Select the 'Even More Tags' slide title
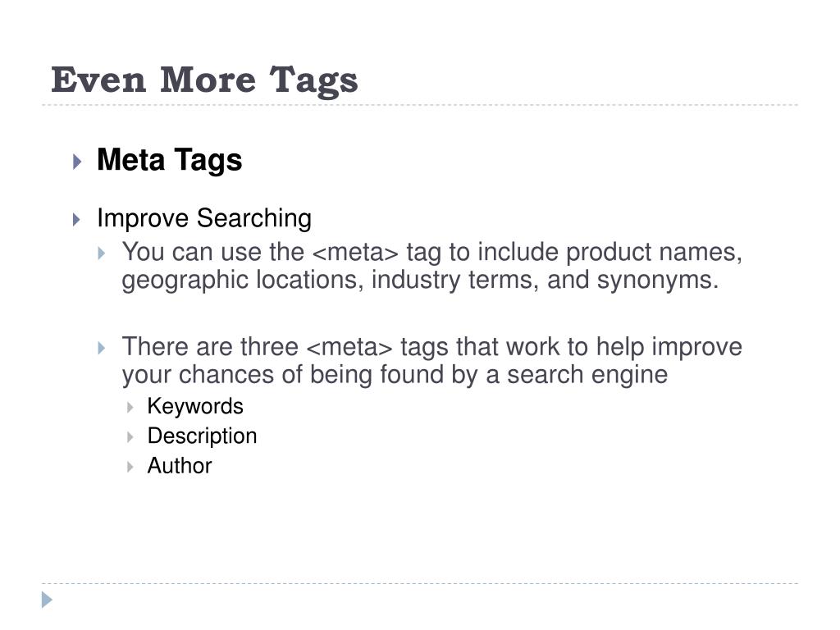 tap(204, 80)
